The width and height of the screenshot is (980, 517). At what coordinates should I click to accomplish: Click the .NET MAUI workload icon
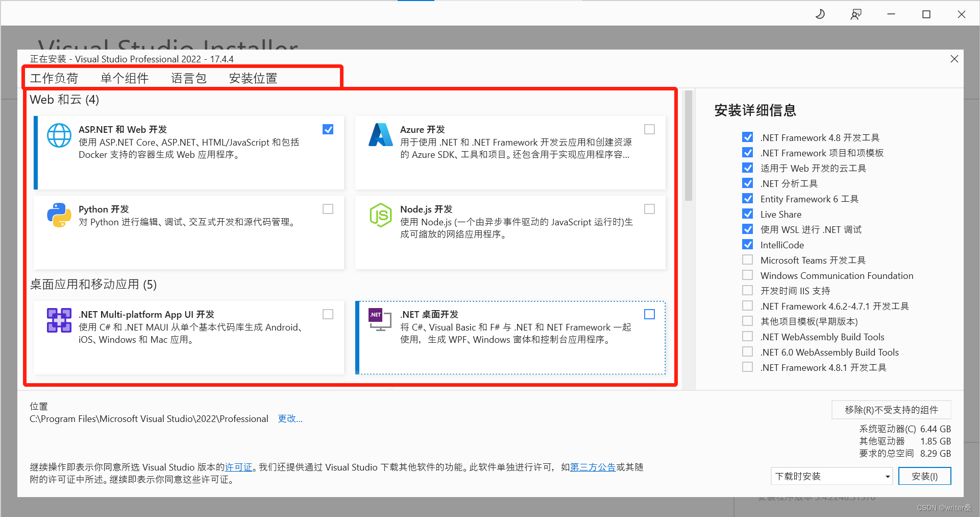coord(59,320)
